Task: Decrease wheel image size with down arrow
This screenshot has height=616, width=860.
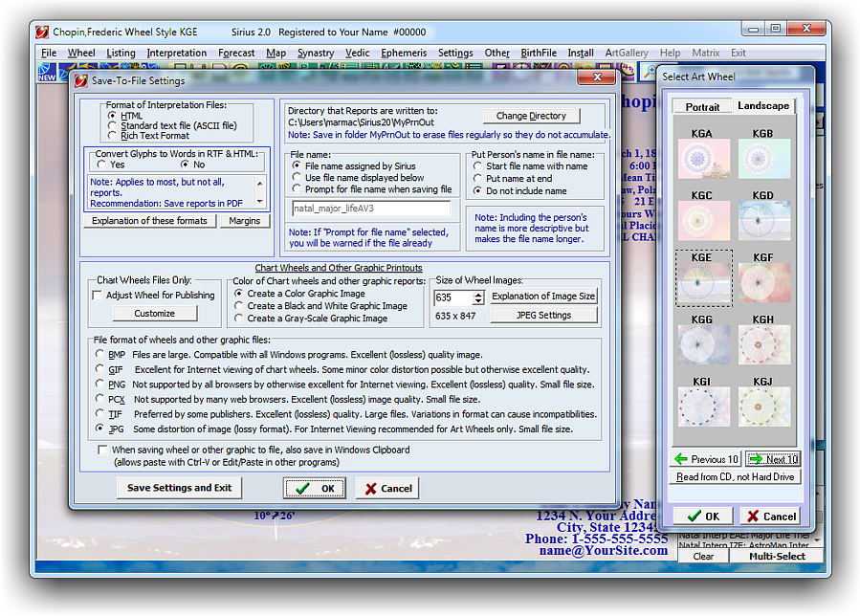Action: 480,302
